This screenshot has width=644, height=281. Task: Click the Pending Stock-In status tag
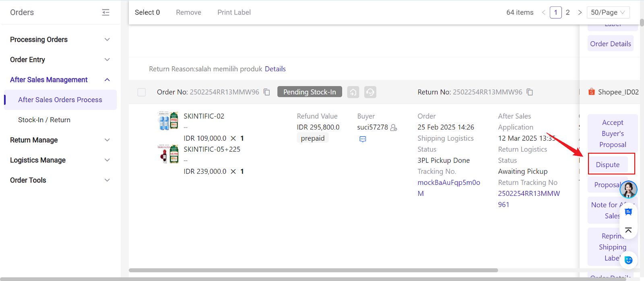pos(310,92)
